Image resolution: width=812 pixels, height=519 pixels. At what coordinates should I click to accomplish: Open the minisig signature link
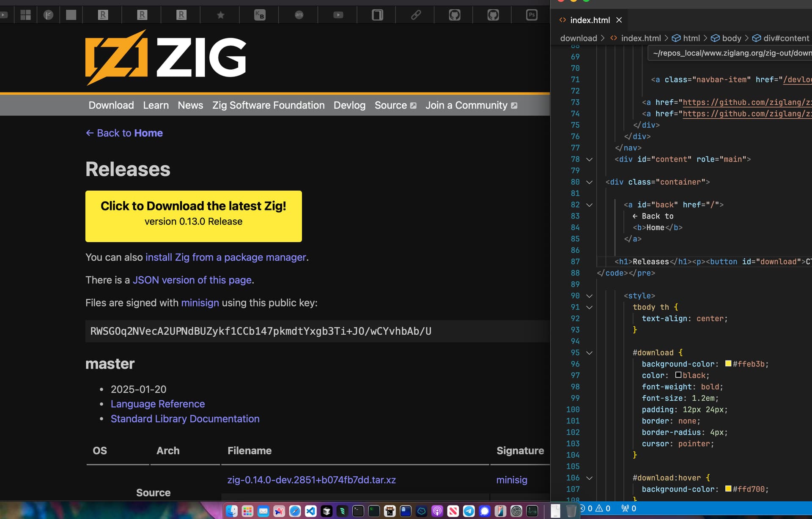(512, 480)
